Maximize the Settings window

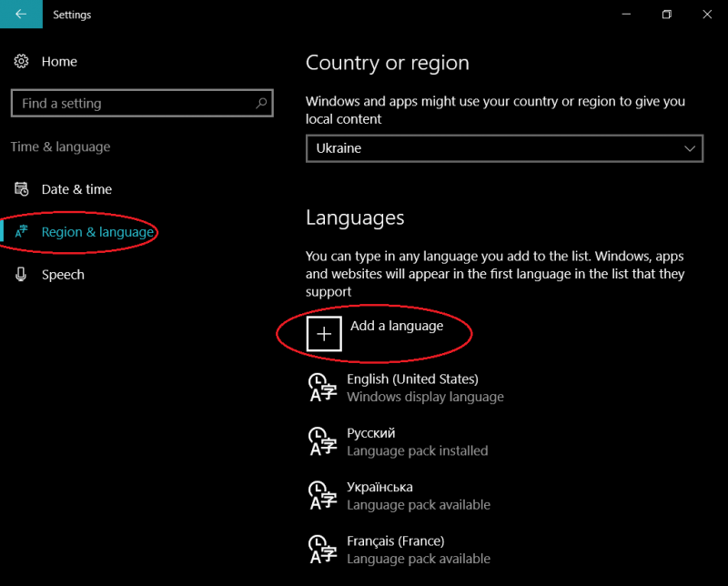pyautogui.click(x=667, y=15)
